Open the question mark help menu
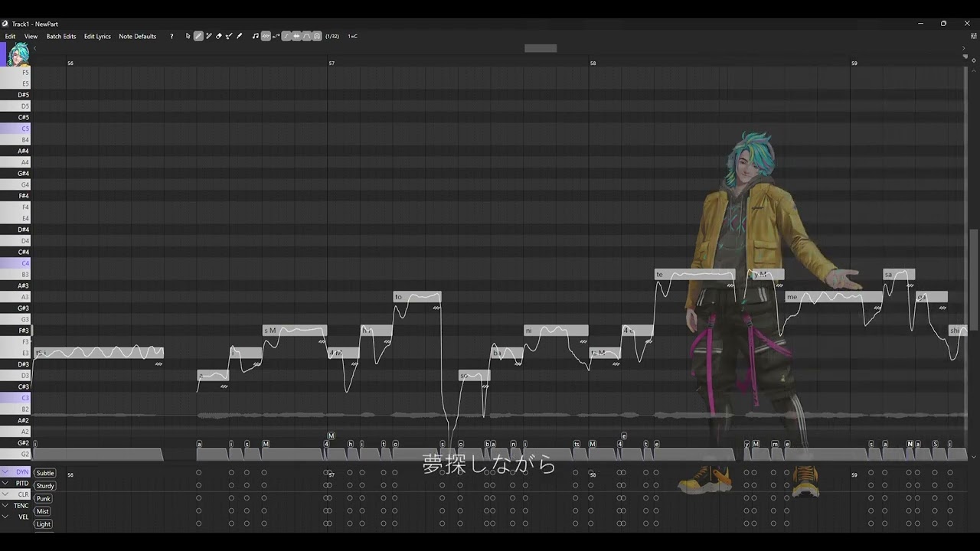The width and height of the screenshot is (980, 551). point(171,36)
